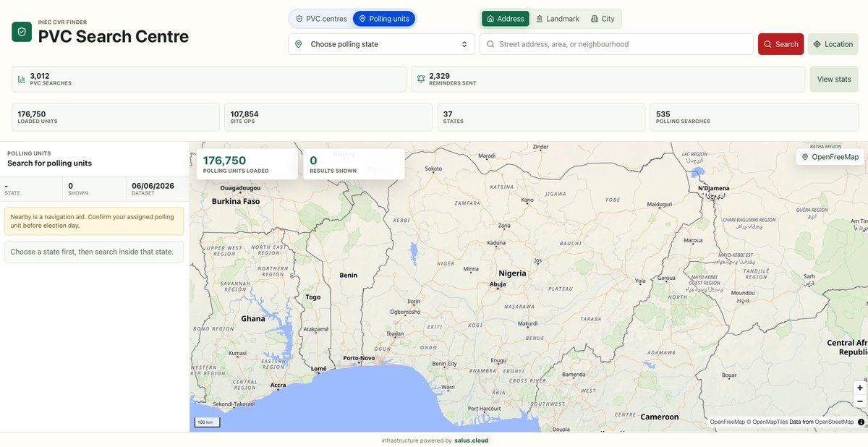Click the 535 Polling Searches card

pyautogui.click(x=754, y=117)
